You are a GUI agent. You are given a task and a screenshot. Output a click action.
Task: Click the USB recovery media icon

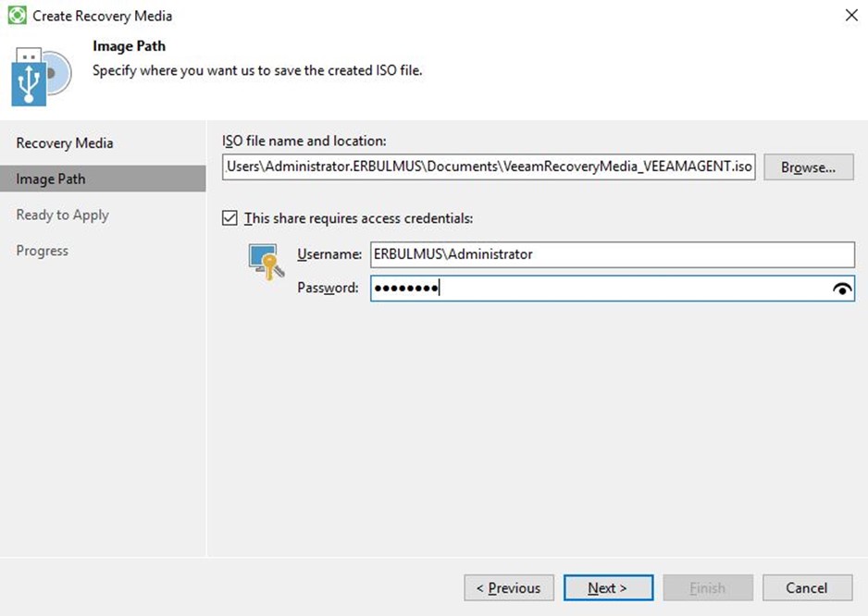(41, 77)
